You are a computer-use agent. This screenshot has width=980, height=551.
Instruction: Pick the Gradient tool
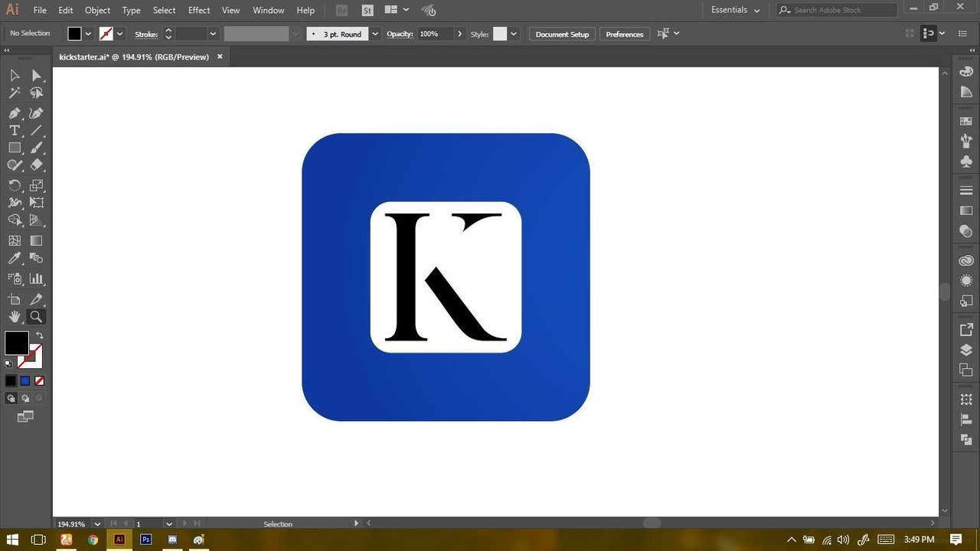(36, 240)
